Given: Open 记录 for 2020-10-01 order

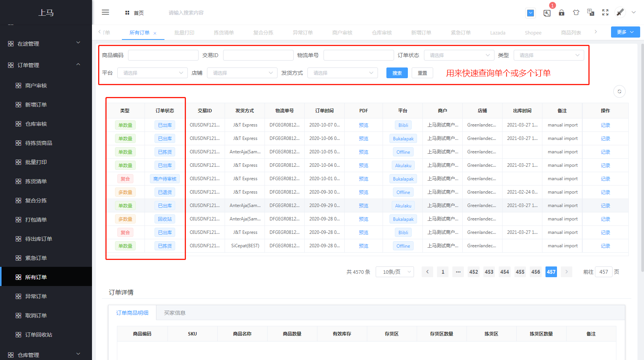Looking at the screenshot, I should pos(605,179).
